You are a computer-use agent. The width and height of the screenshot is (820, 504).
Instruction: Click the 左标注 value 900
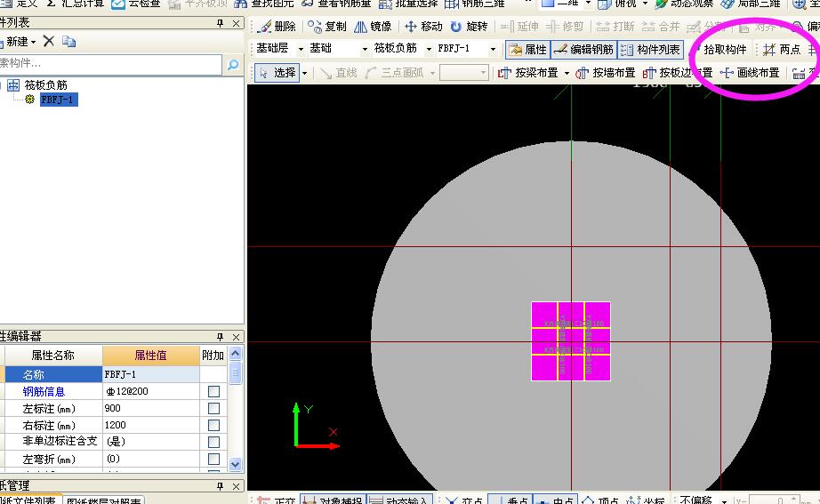coord(150,408)
